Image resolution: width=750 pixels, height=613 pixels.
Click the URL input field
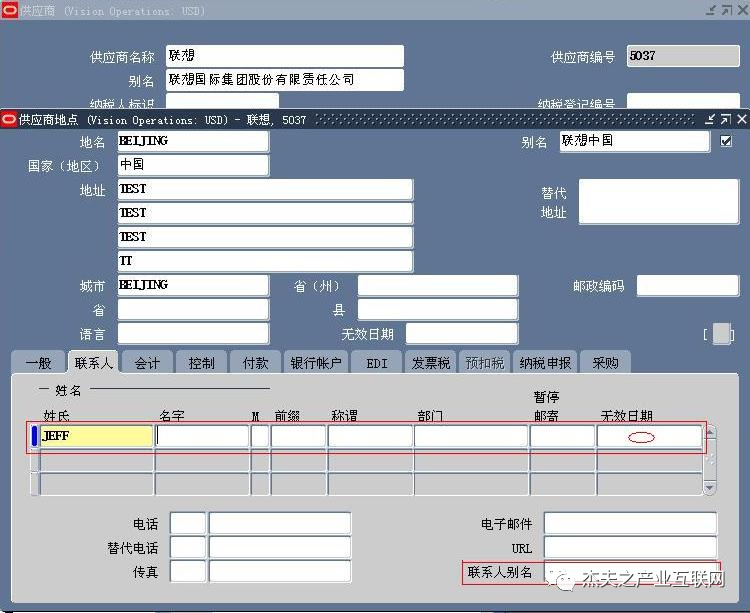[630, 547]
